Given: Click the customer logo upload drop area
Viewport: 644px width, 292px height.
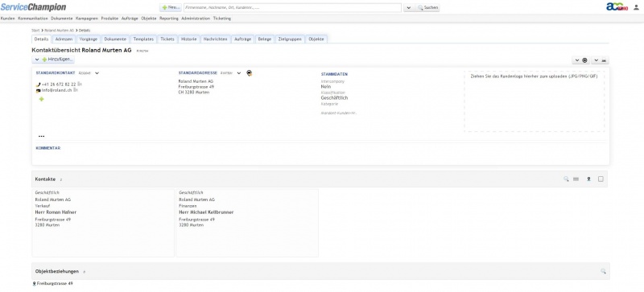Looking at the screenshot, I should (x=535, y=101).
